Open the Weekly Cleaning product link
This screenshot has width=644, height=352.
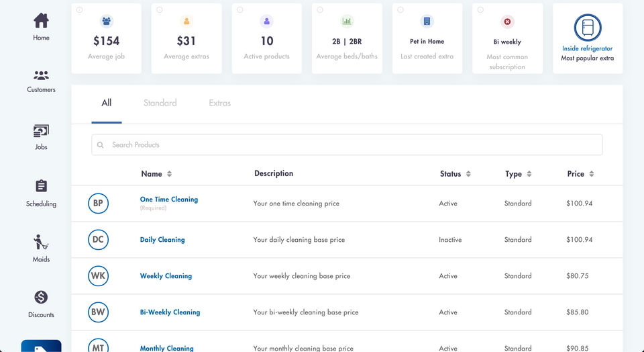[x=166, y=276]
